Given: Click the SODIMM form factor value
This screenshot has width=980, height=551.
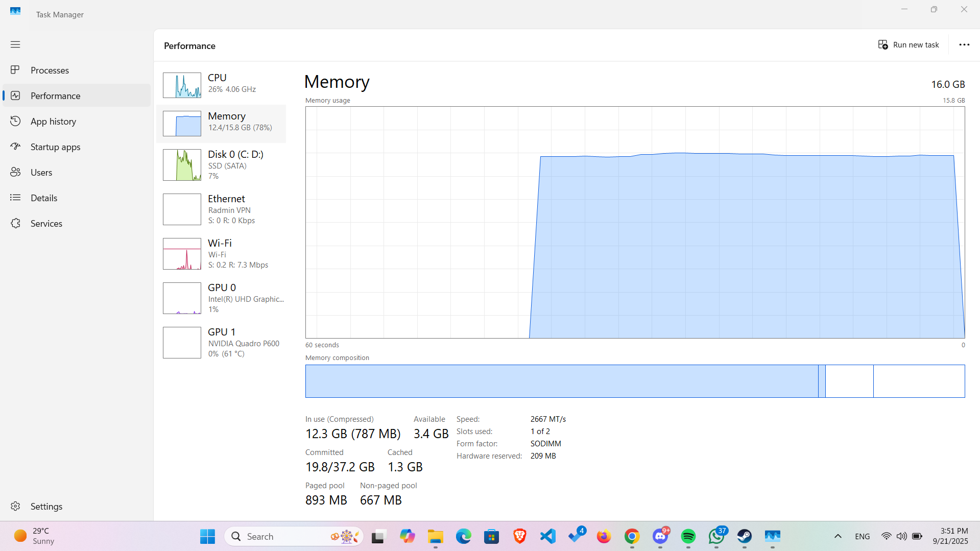Looking at the screenshot, I should 545,443.
